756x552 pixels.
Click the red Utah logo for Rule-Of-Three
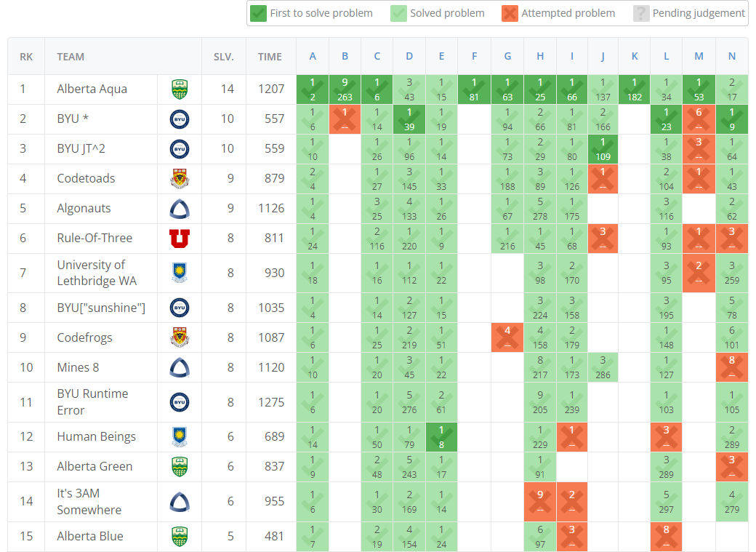[179, 238]
